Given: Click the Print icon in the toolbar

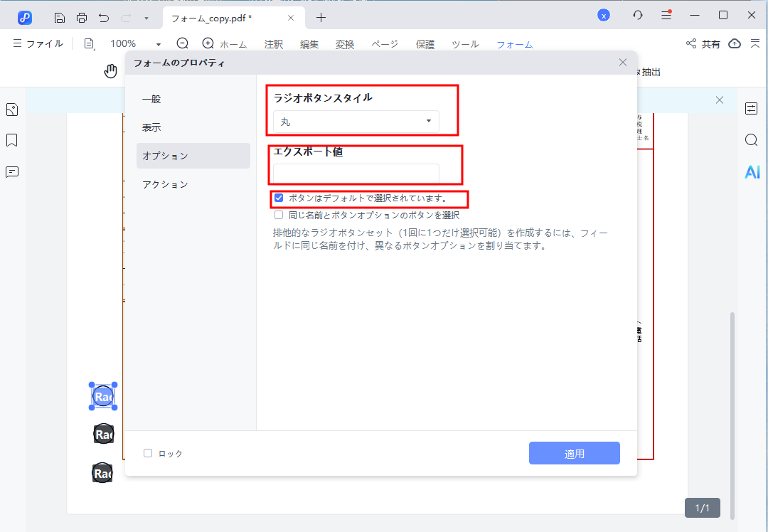Looking at the screenshot, I should click(81, 16).
